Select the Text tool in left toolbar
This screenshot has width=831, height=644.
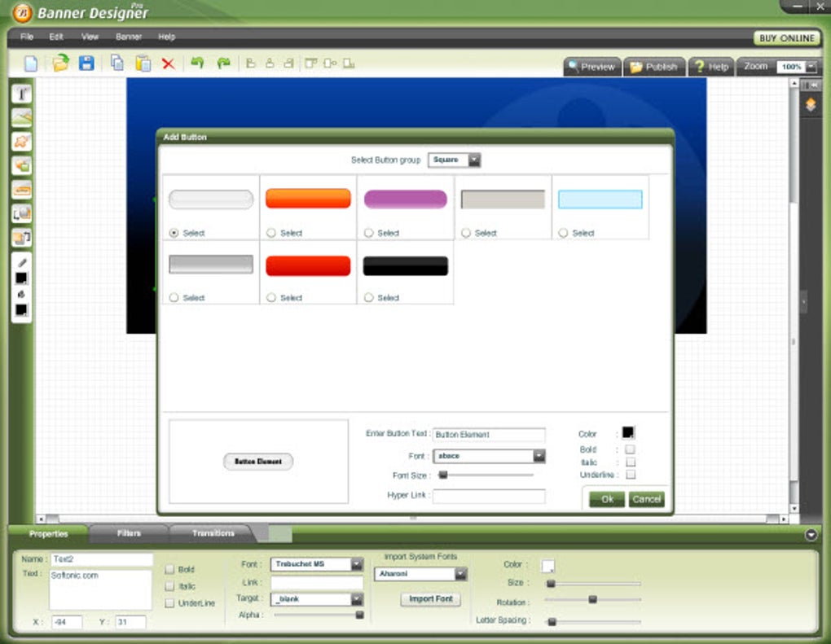click(x=22, y=94)
